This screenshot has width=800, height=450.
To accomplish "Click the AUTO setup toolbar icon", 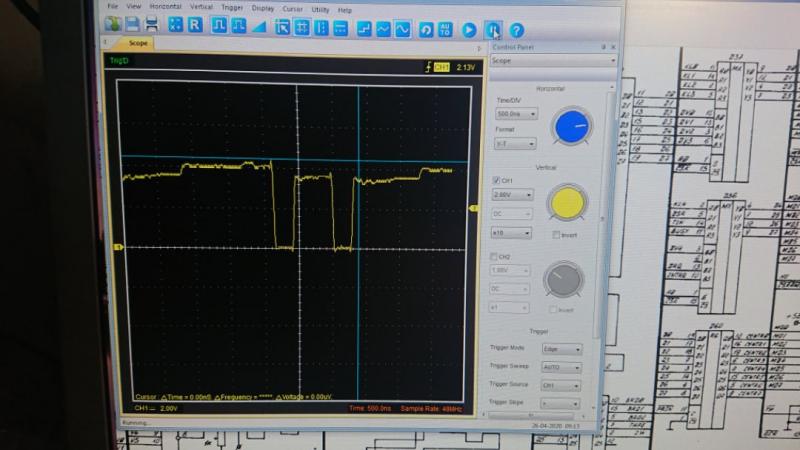I will (445, 29).
